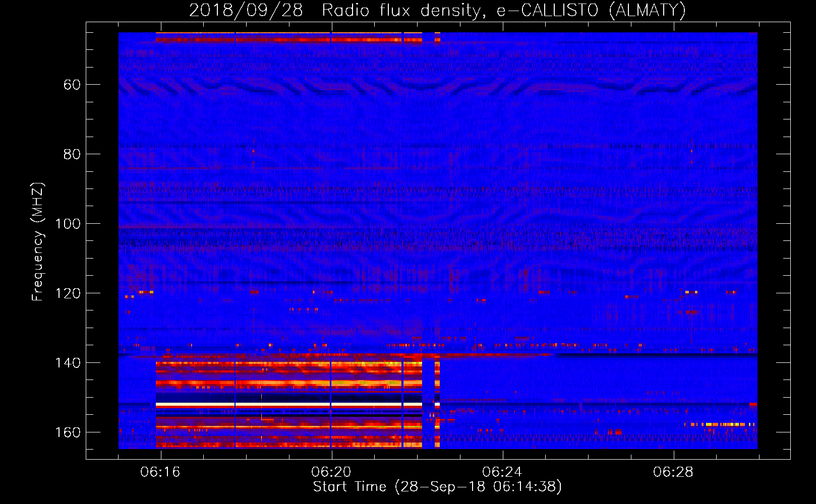Click the "06:20" time tick label
The height and width of the screenshot is (504, 816).
click(331, 472)
